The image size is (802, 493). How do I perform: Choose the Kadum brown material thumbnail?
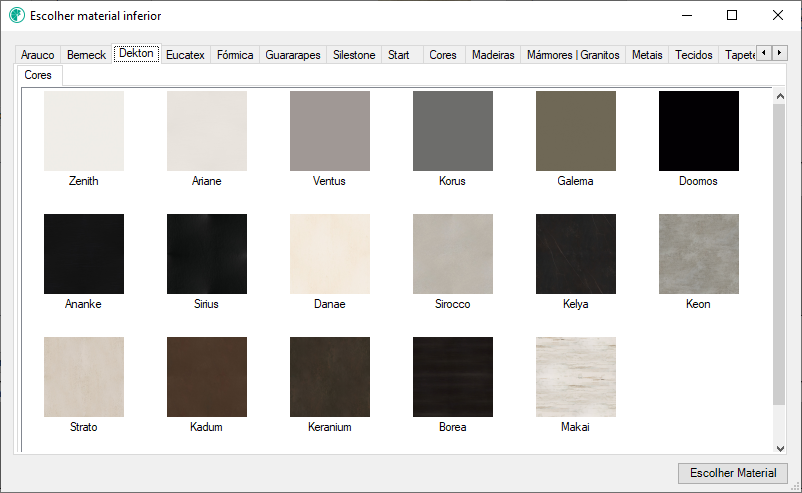(x=207, y=377)
